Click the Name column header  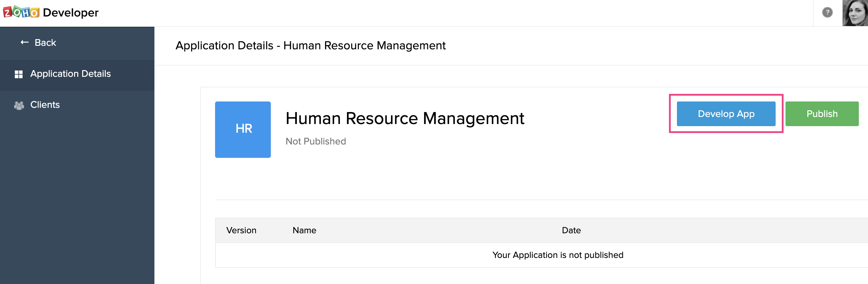(x=304, y=230)
